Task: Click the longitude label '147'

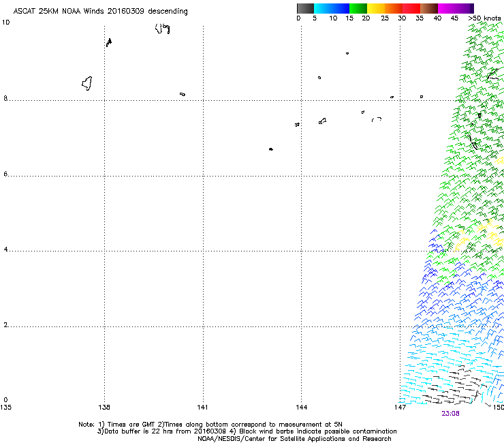Action: pyautogui.click(x=400, y=408)
